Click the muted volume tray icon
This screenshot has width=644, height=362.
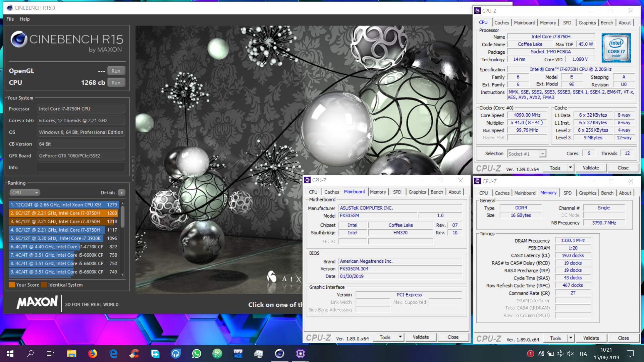[x=571, y=354]
